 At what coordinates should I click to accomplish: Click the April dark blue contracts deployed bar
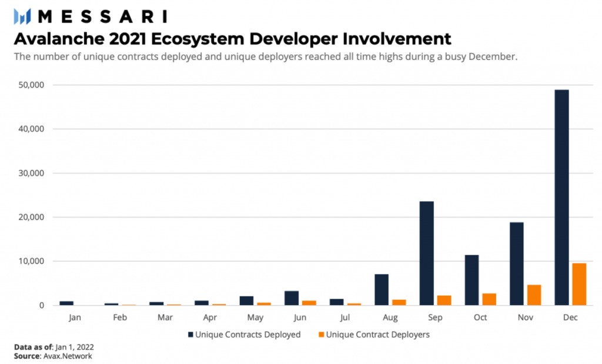(202, 303)
